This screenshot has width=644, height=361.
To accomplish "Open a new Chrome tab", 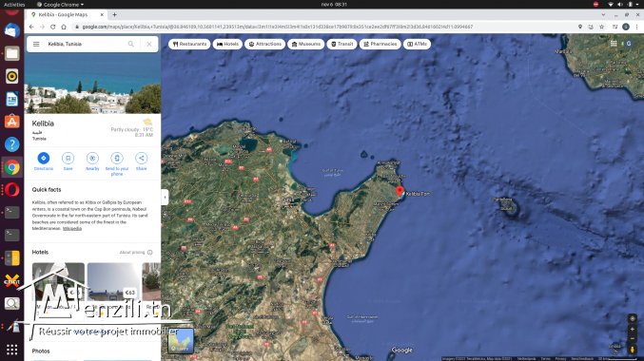I will pyautogui.click(x=114, y=15).
